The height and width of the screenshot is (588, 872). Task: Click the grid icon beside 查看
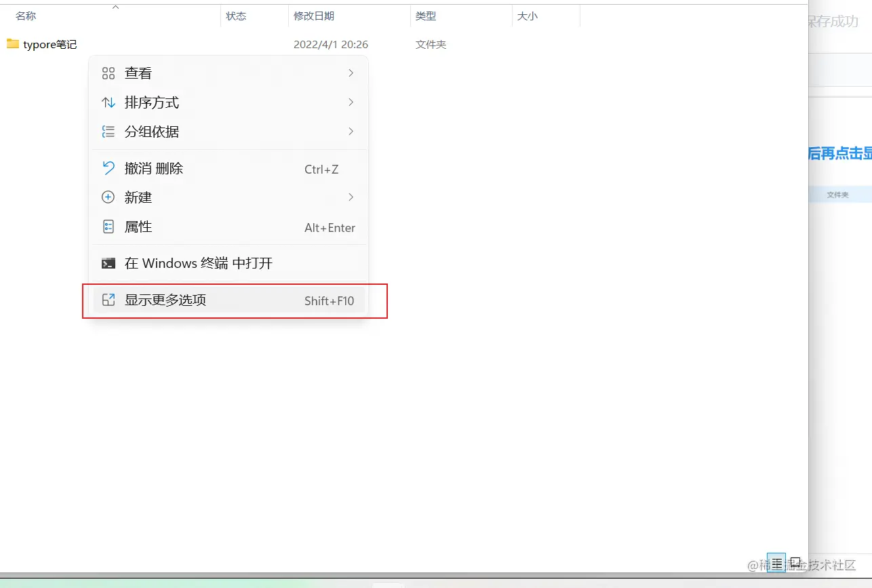(x=108, y=73)
